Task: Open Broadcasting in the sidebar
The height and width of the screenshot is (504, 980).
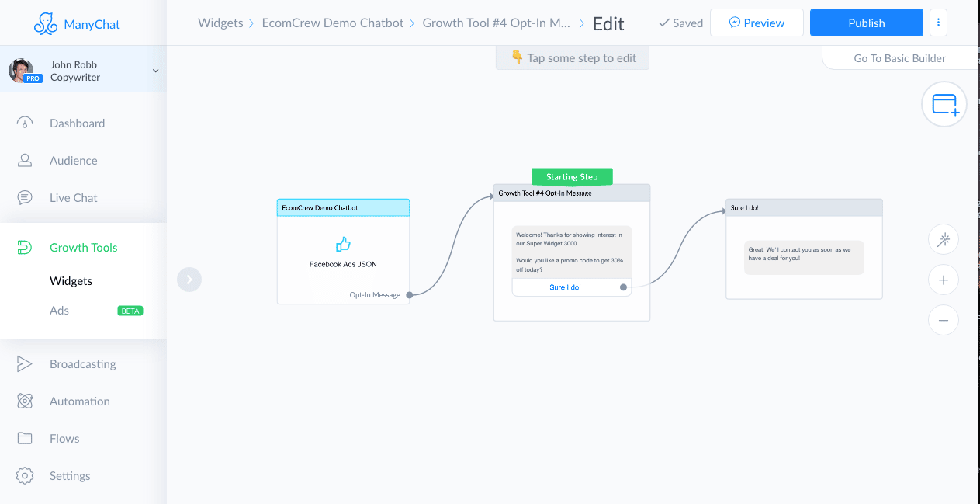Action: (83, 364)
